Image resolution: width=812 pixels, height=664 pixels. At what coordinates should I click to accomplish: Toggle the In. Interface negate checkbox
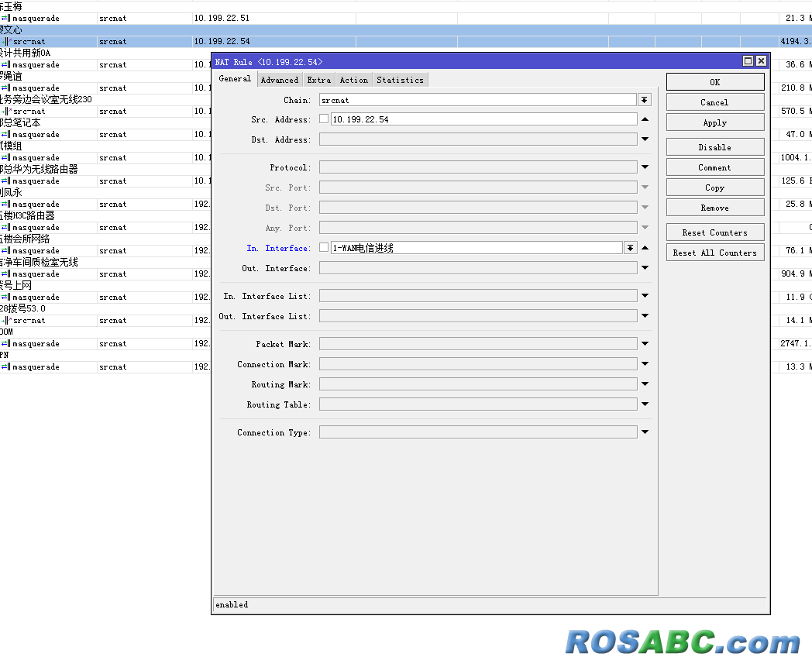(324, 248)
